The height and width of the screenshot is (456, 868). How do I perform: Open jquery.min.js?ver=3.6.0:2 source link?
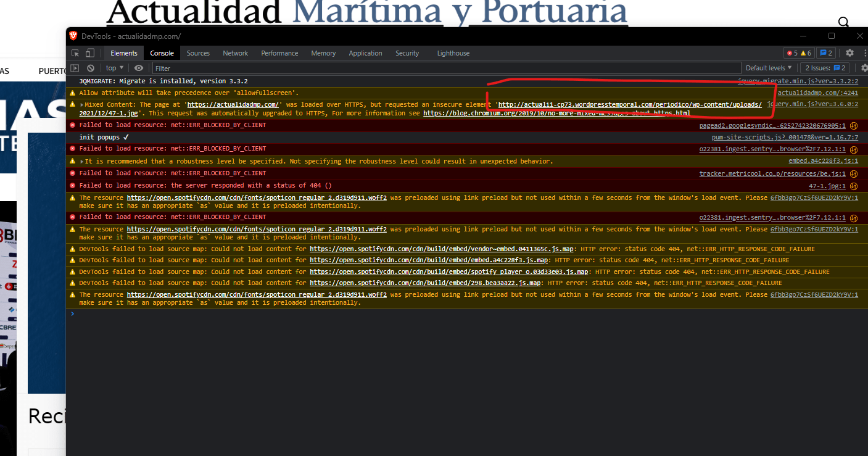coord(812,104)
